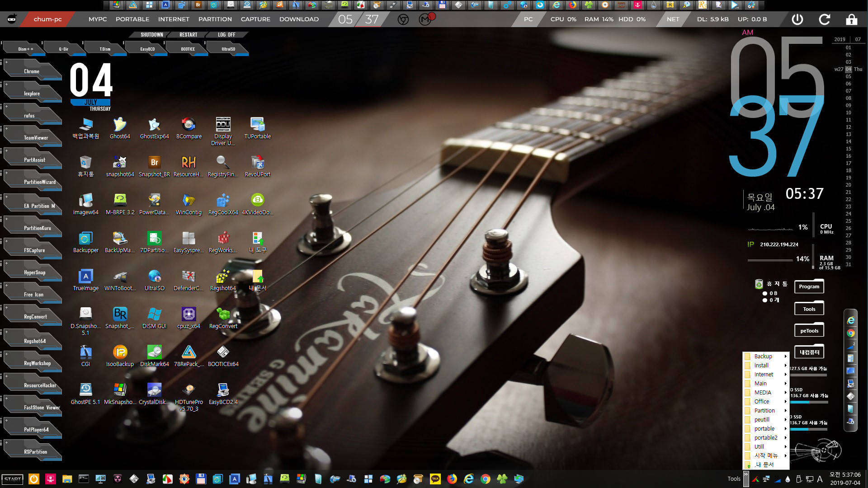This screenshot has height=488, width=868.
Task: Open HDTunePro desktop icon
Action: tap(189, 397)
